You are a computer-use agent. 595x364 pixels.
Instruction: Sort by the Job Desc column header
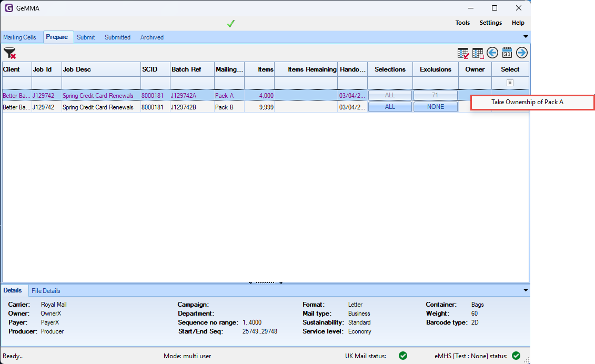(x=102, y=69)
